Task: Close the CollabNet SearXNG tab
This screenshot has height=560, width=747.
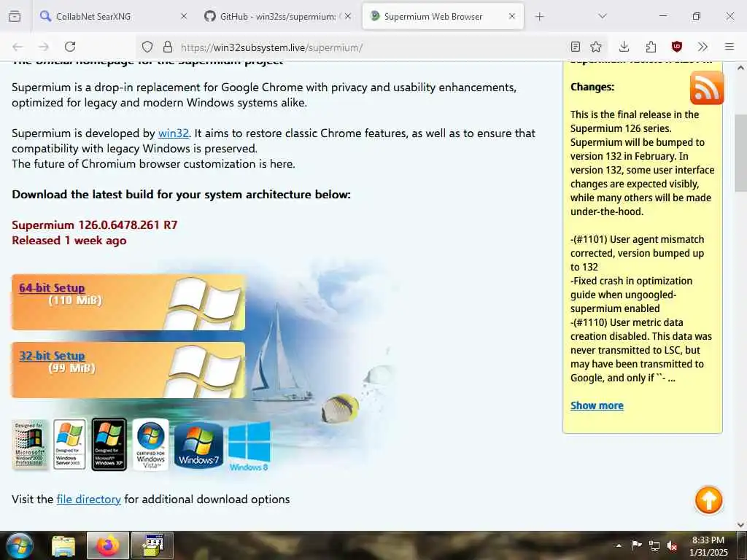Action: [183, 16]
